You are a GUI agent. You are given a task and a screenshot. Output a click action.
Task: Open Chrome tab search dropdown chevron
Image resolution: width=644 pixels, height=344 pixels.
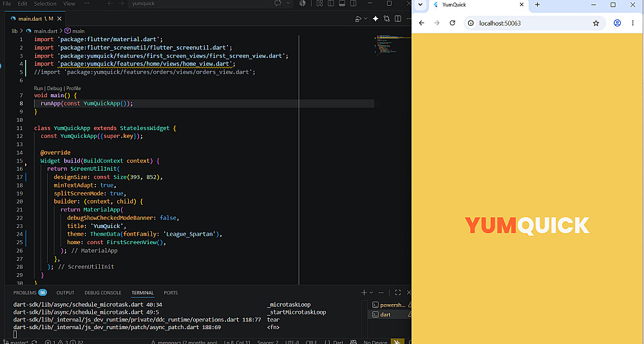(420, 5)
